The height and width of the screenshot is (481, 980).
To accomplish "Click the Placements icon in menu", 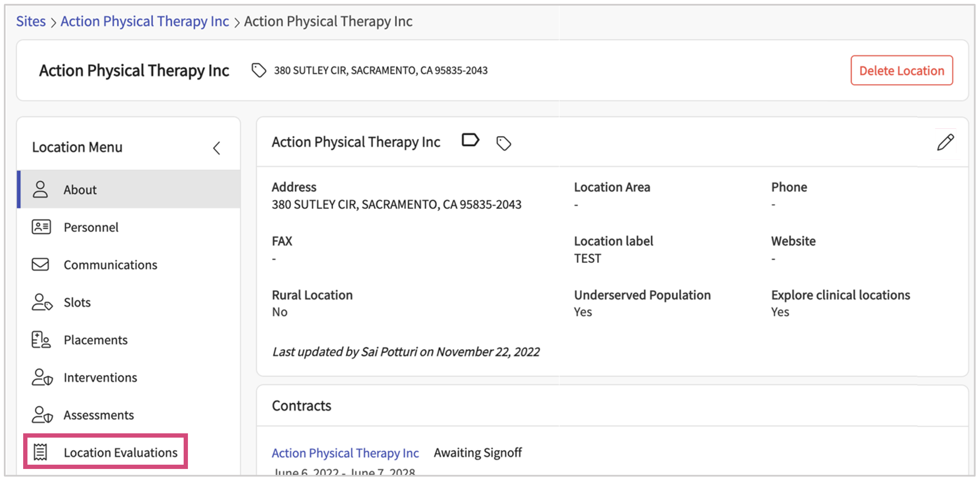I will pos(41,340).
